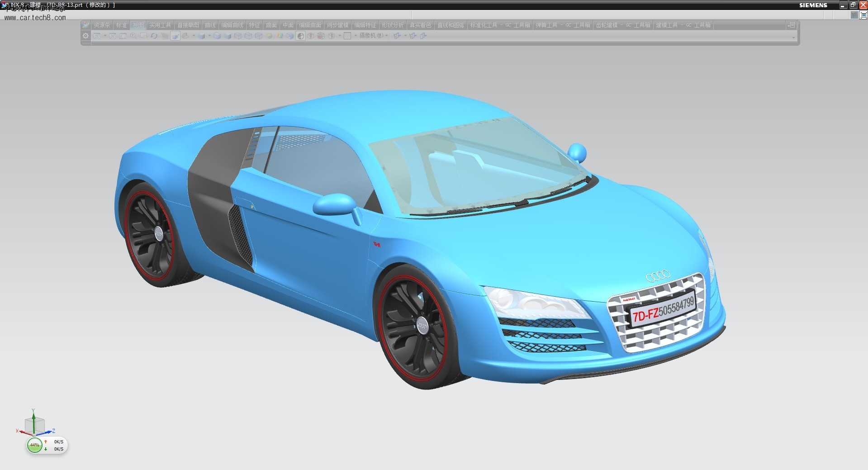The width and height of the screenshot is (868, 470).
Task: Click the rainbow face analysis icon
Action: pos(279,36)
